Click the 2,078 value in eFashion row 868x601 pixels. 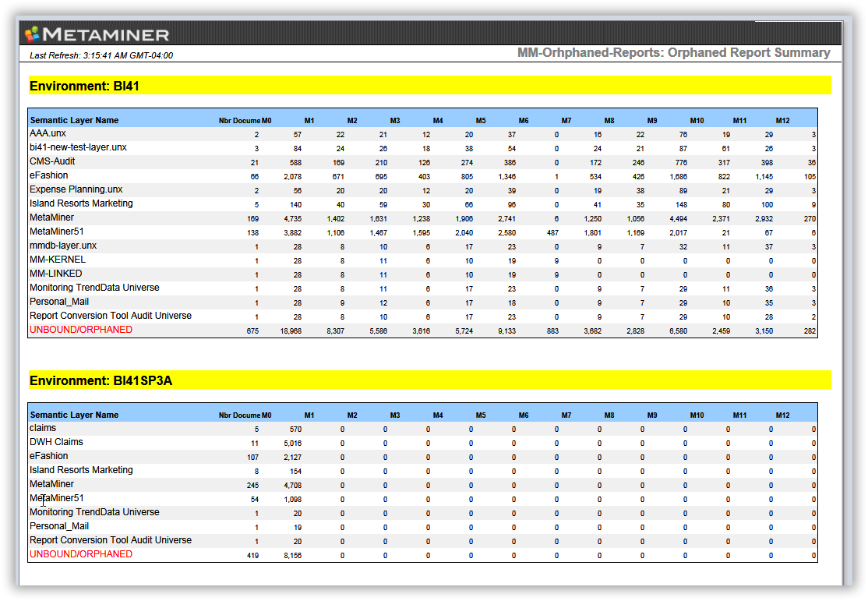click(x=293, y=177)
